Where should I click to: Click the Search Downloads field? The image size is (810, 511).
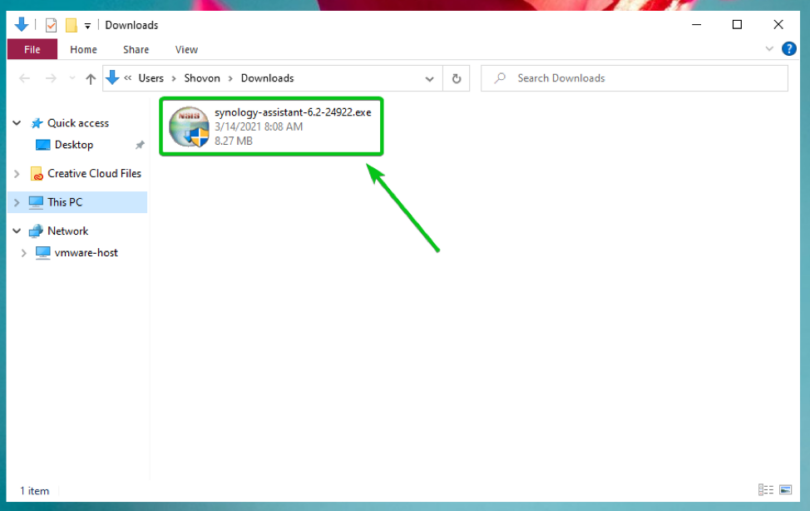pyautogui.click(x=634, y=79)
